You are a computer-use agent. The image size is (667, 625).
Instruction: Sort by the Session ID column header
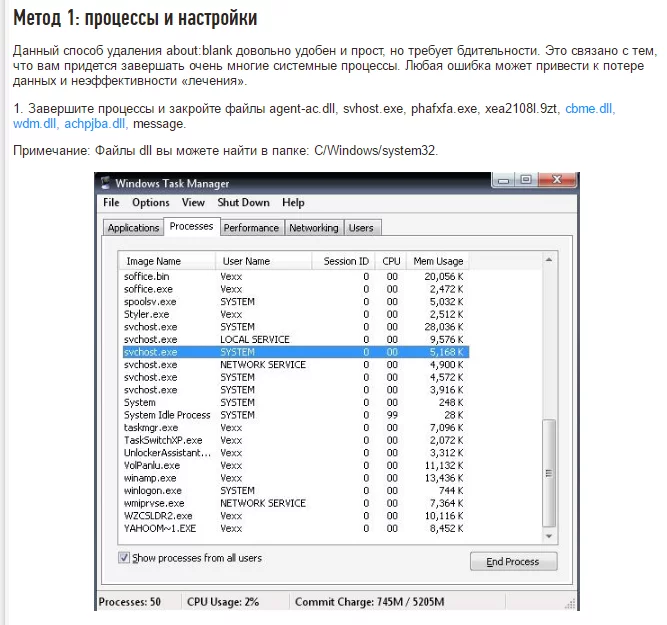pyautogui.click(x=343, y=261)
